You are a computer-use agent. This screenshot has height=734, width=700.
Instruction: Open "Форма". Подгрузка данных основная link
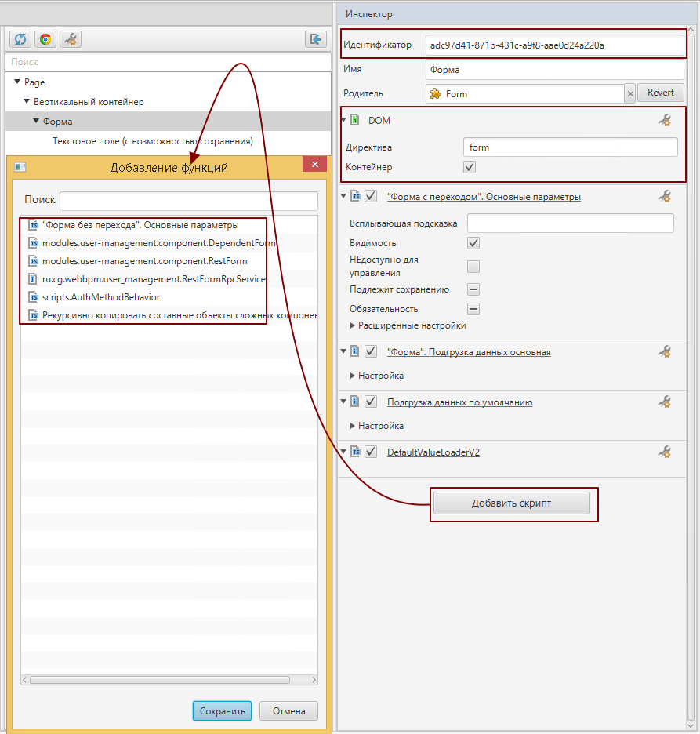point(469,352)
